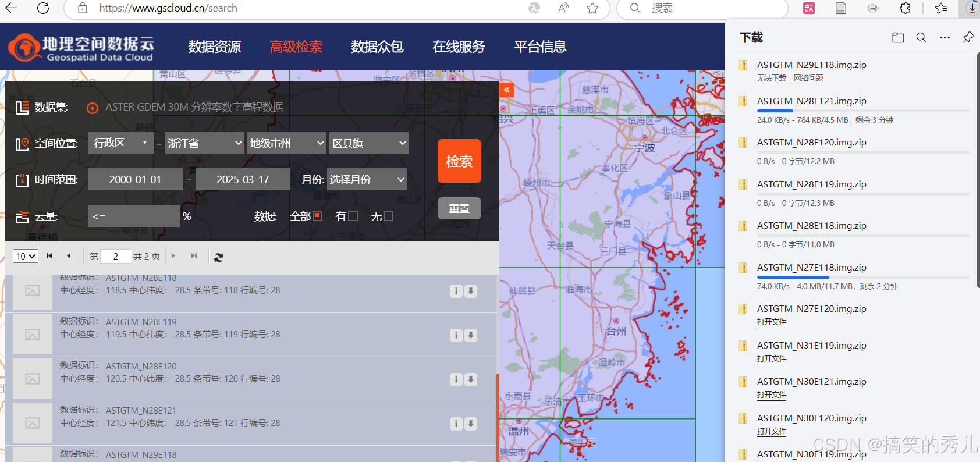Click the red translate extension icon
Viewport: 980px width, 462px height.
(x=809, y=8)
